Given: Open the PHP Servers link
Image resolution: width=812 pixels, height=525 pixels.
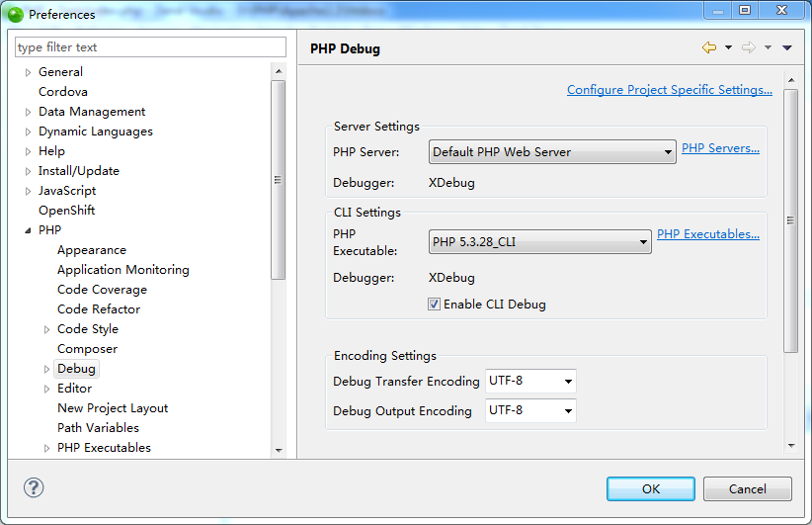Looking at the screenshot, I should point(720,148).
